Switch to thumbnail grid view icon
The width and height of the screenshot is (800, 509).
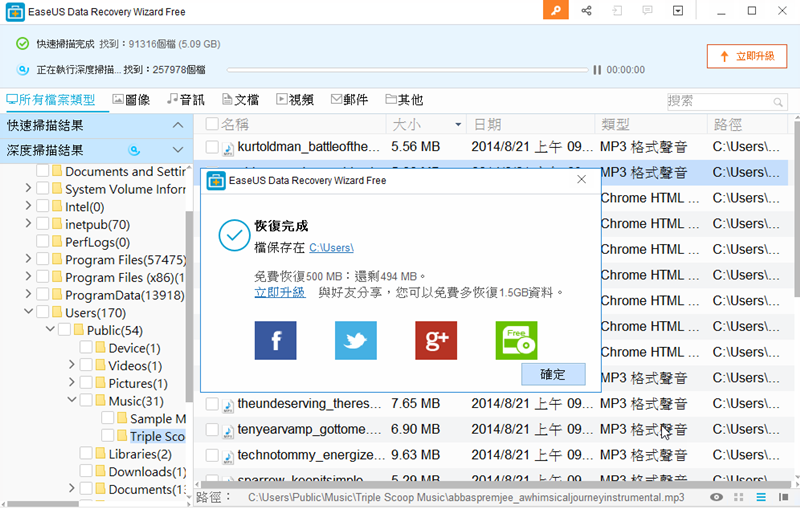[739, 497]
